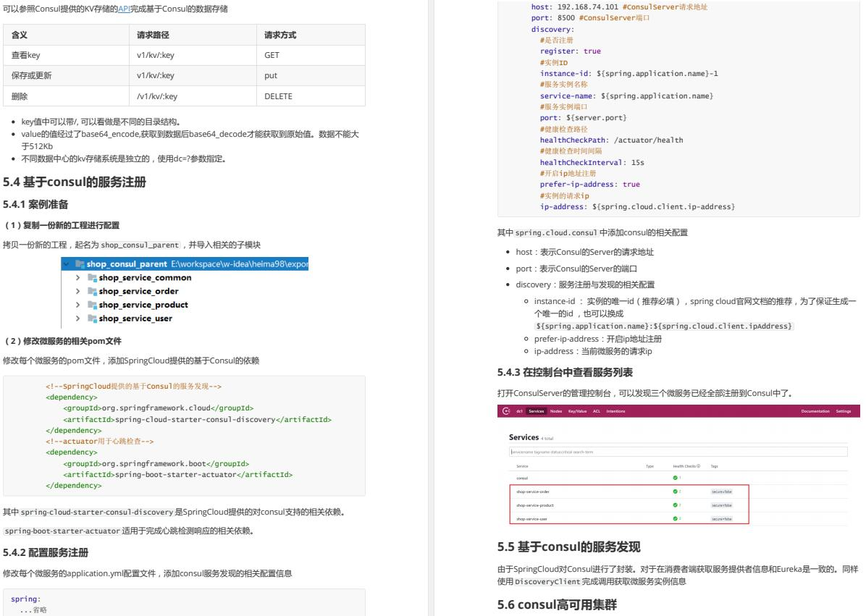Expand the shop_service_product module arrow

click(x=78, y=305)
